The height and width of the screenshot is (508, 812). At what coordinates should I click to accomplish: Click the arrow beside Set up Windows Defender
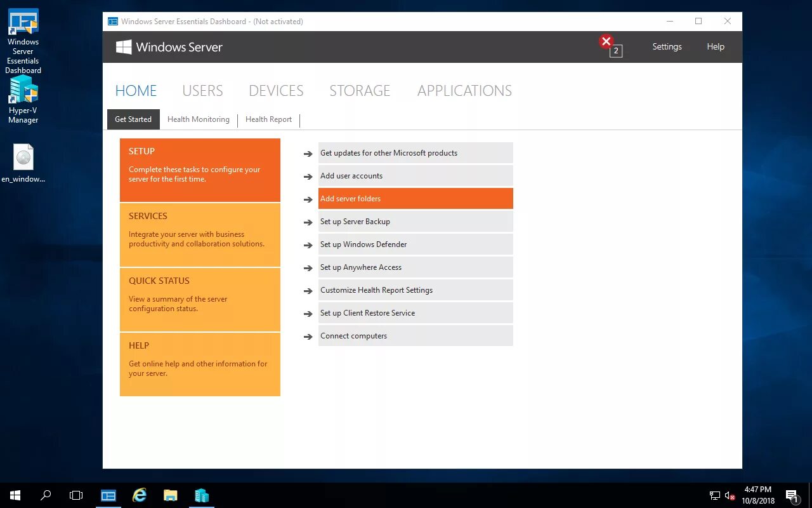[x=308, y=245]
